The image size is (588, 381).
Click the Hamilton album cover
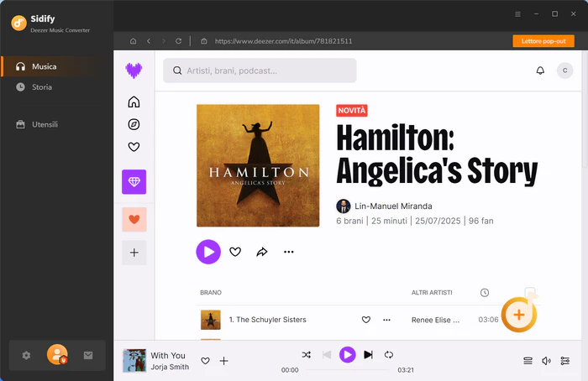pos(258,165)
